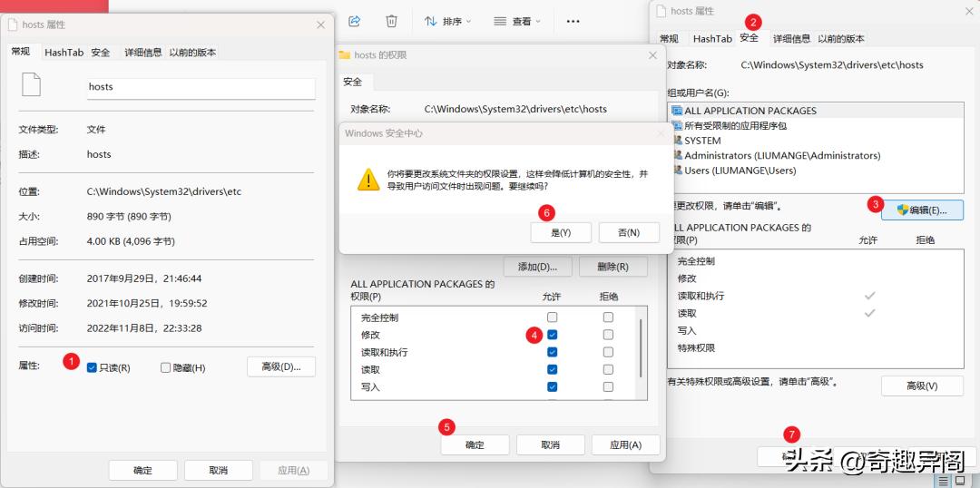Toggle the 隐藏(H) hidden checkbox
The width and height of the screenshot is (980, 488).
165,368
